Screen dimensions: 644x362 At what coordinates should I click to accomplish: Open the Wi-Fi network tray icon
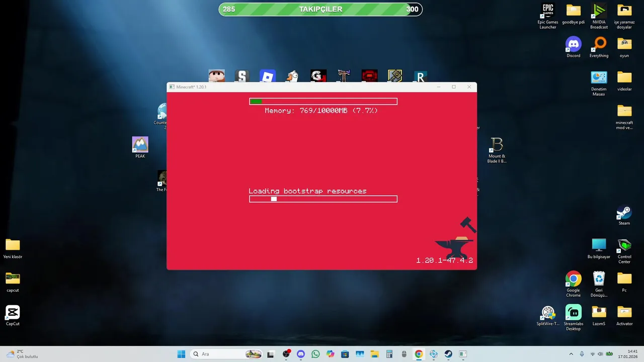point(592,354)
